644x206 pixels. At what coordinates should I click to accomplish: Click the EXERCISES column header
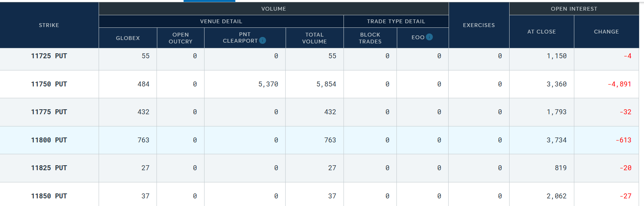pos(479,25)
